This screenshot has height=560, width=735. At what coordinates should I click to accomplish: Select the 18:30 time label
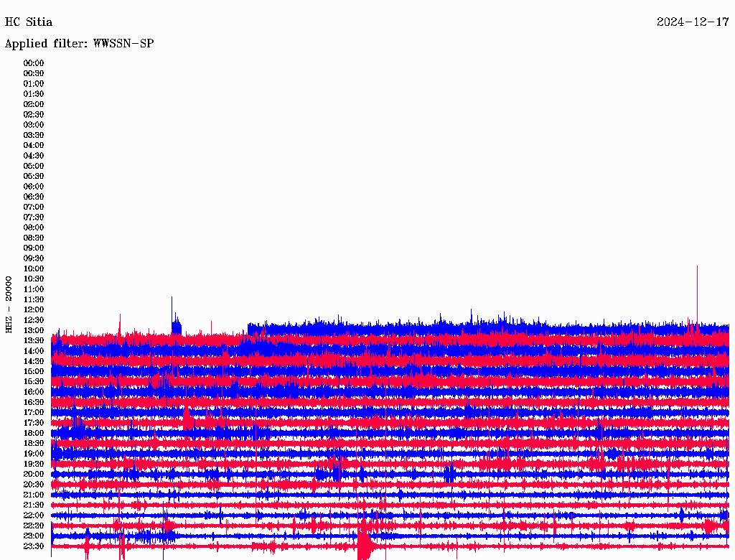[x=34, y=444]
